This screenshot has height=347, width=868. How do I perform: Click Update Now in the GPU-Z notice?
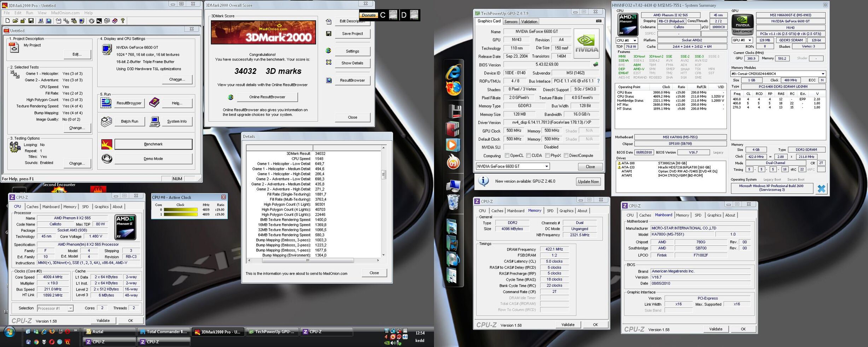click(588, 182)
